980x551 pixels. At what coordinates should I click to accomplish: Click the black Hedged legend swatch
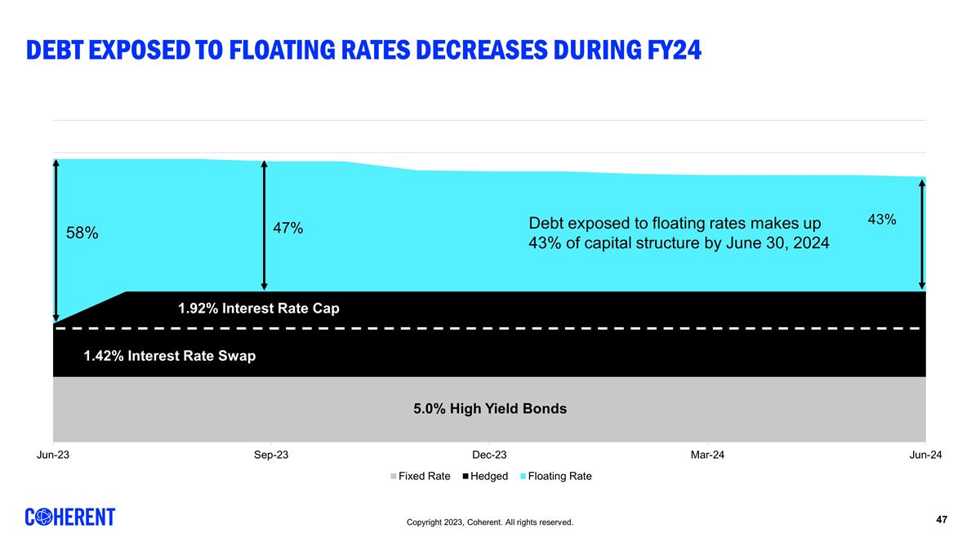[466, 477]
